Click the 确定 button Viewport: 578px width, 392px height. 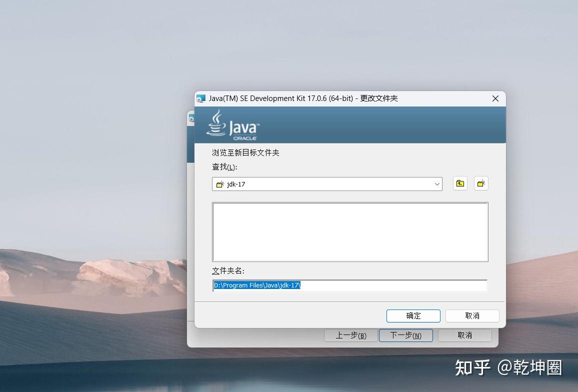pos(413,315)
